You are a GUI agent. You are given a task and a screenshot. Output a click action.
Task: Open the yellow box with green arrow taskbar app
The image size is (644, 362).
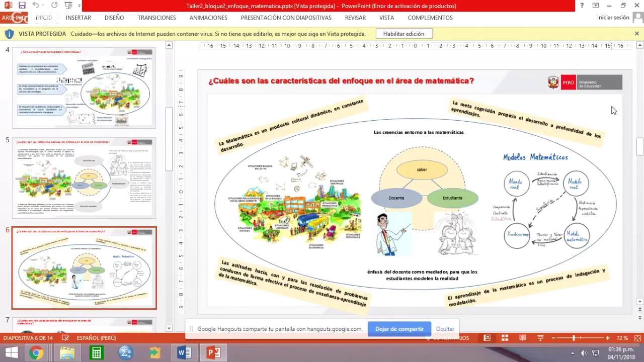pyautogui.click(x=155, y=353)
